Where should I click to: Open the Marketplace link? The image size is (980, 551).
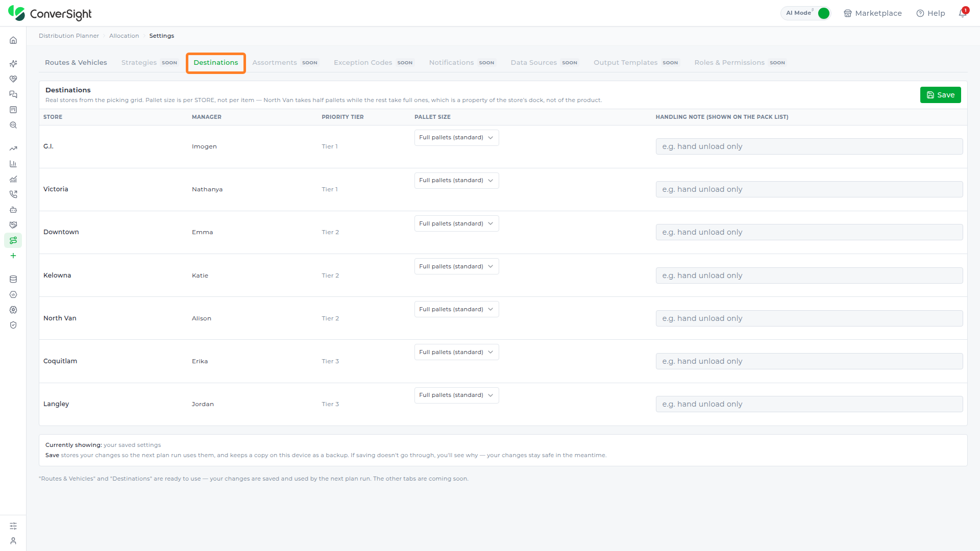coord(873,13)
